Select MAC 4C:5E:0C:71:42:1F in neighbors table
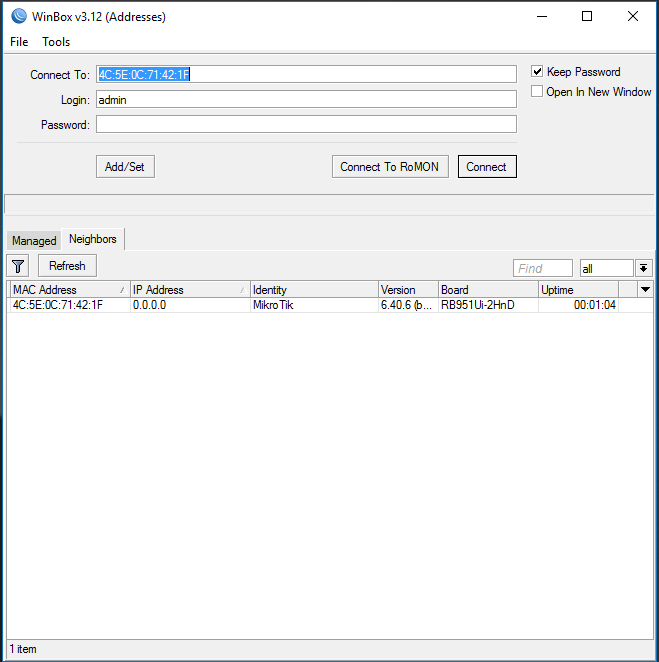 click(x=70, y=305)
